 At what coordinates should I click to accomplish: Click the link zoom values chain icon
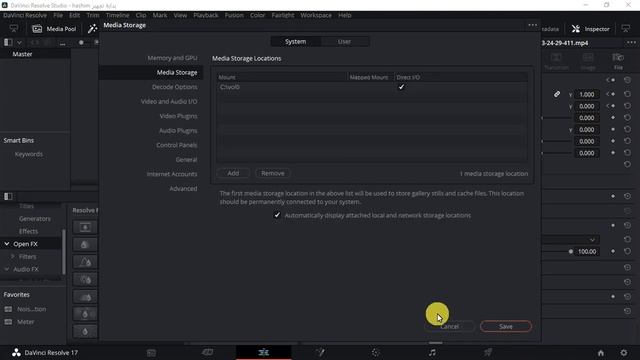point(557,94)
